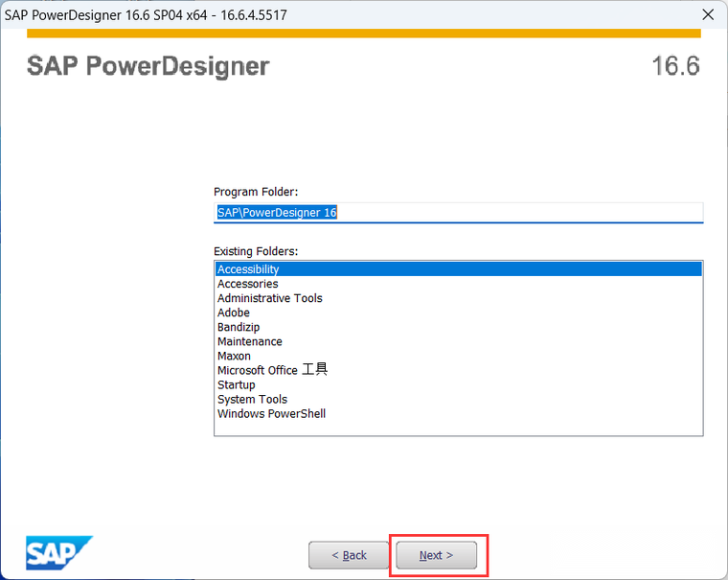Choose the Maintenance folder

click(458, 341)
